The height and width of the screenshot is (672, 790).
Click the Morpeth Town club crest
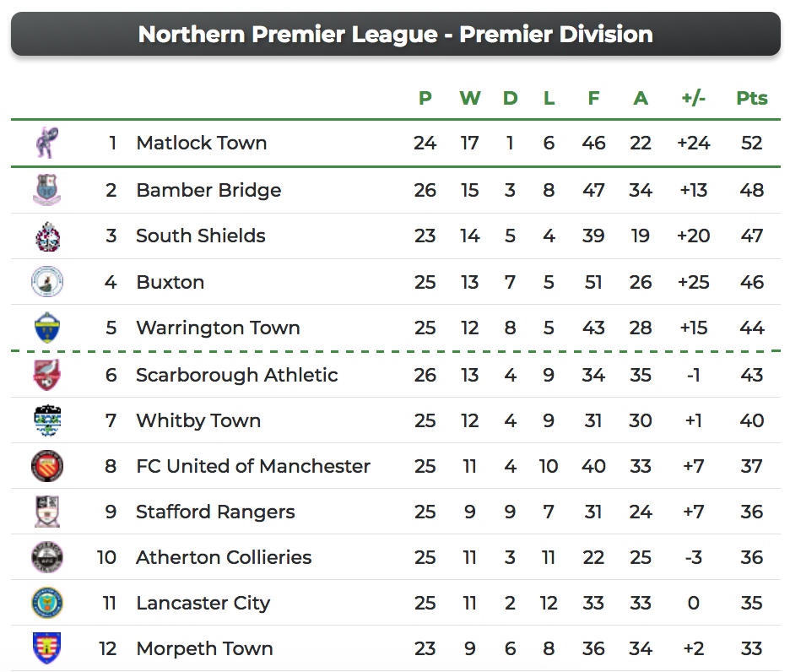pos(47,648)
